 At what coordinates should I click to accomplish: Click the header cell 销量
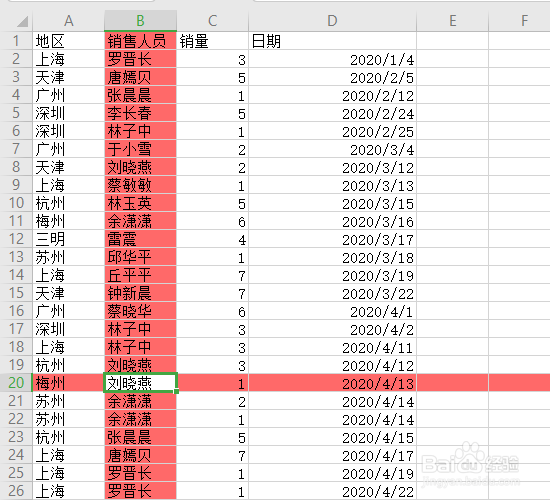(213, 41)
